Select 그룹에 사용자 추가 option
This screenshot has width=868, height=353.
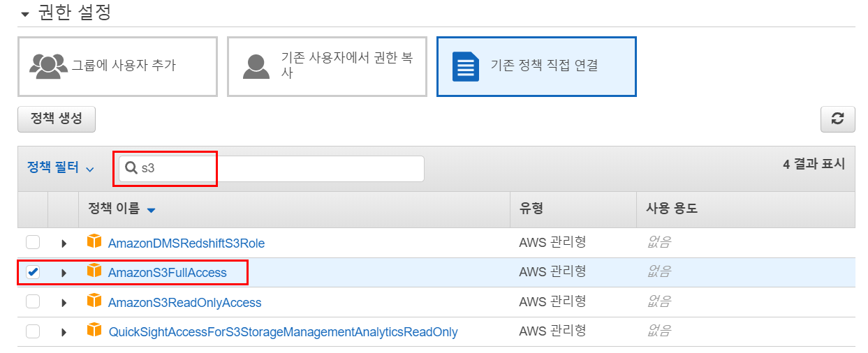click(x=117, y=66)
